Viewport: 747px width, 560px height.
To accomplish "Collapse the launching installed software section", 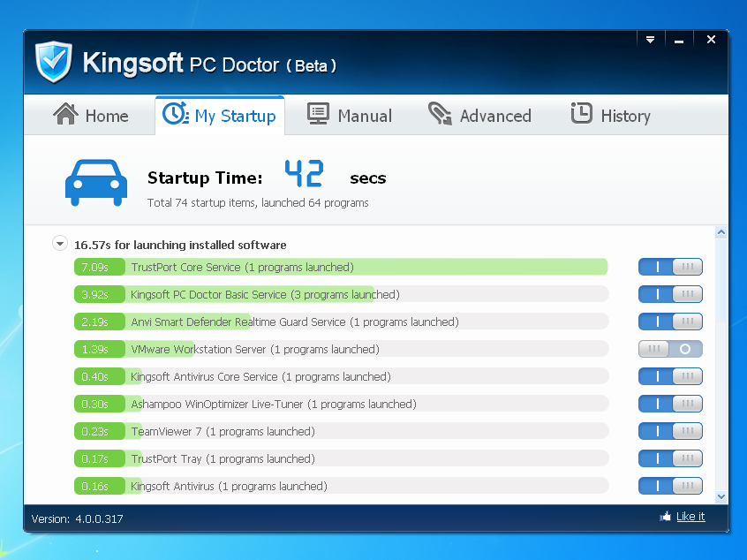I will [x=59, y=244].
